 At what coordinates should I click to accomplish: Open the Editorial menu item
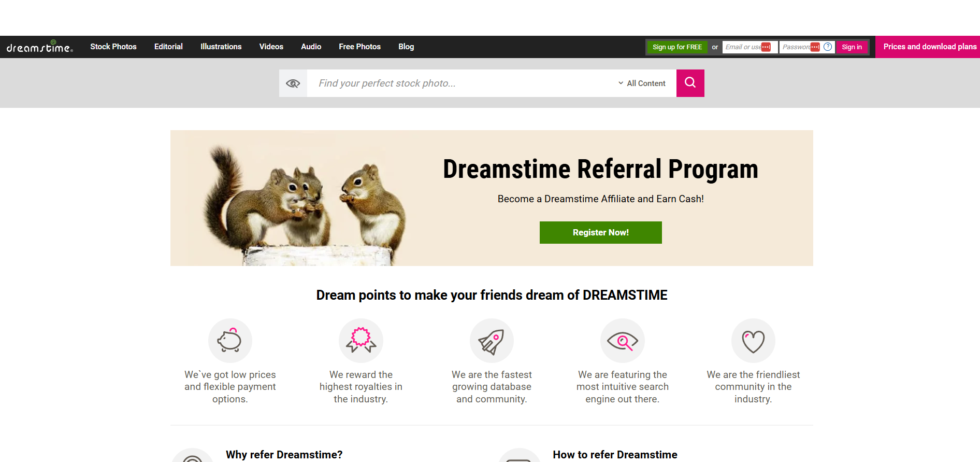[x=168, y=47]
